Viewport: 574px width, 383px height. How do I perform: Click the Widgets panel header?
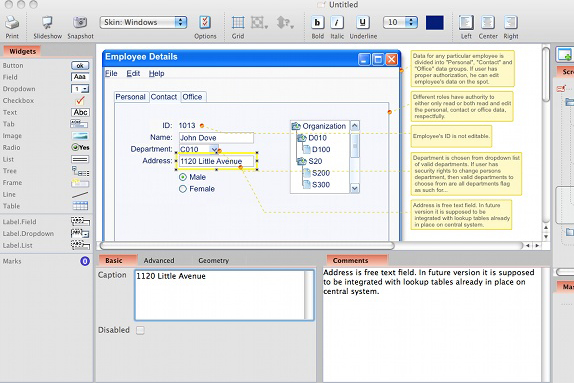click(x=22, y=51)
